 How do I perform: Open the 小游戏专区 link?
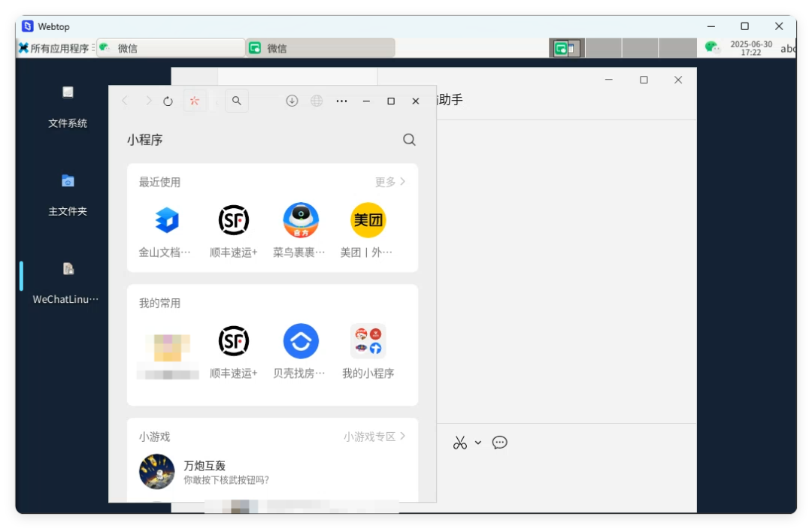point(374,437)
